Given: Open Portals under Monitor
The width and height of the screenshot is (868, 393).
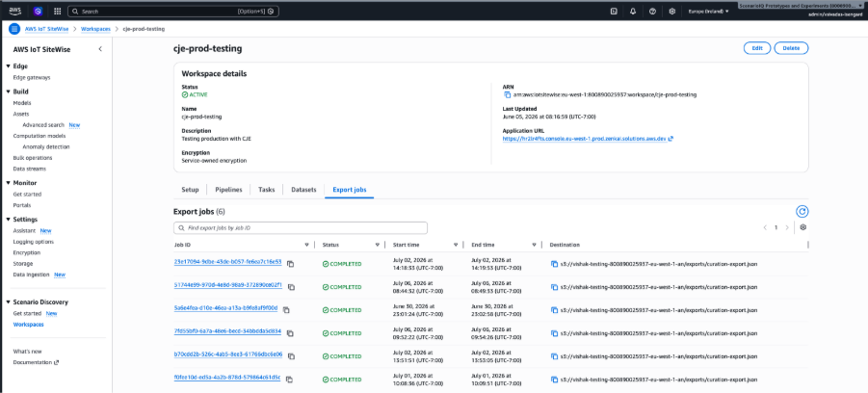Looking at the screenshot, I should click(x=22, y=205).
